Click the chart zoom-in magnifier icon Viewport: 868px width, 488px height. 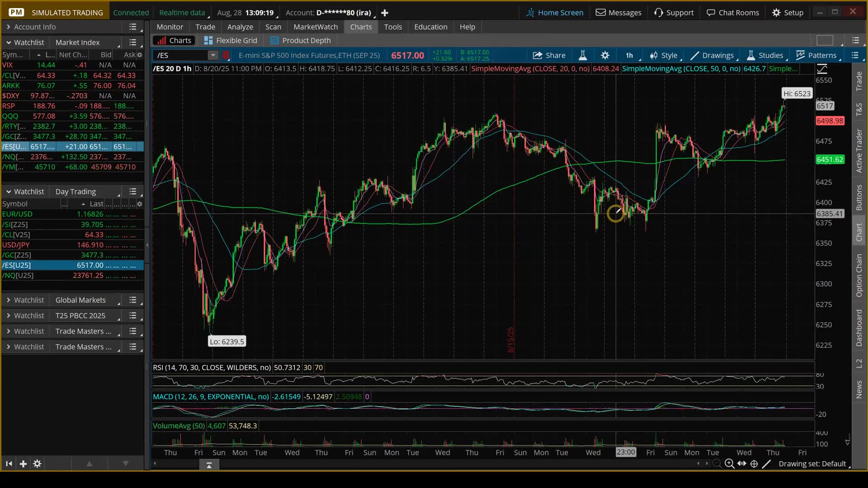pos(729,464)
